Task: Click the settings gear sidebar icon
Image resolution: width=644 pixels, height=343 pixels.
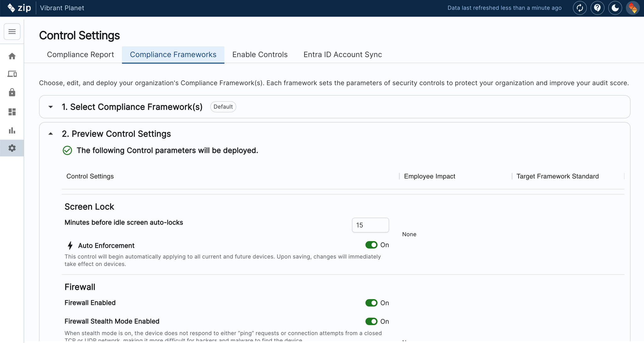Action: (x=12, y=148)
